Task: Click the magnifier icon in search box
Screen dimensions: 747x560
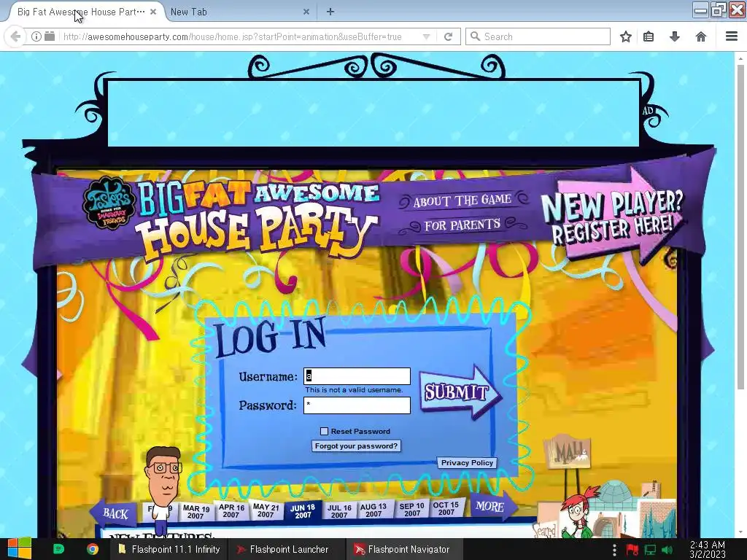Action: [x=475, y=36]
